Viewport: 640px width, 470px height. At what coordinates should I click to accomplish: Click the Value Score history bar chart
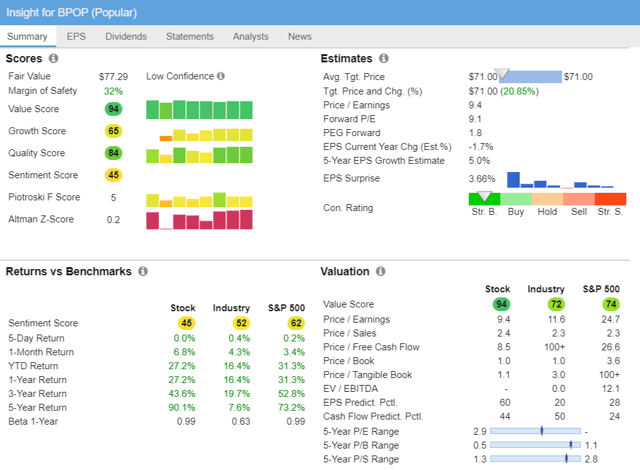(199, 110)
